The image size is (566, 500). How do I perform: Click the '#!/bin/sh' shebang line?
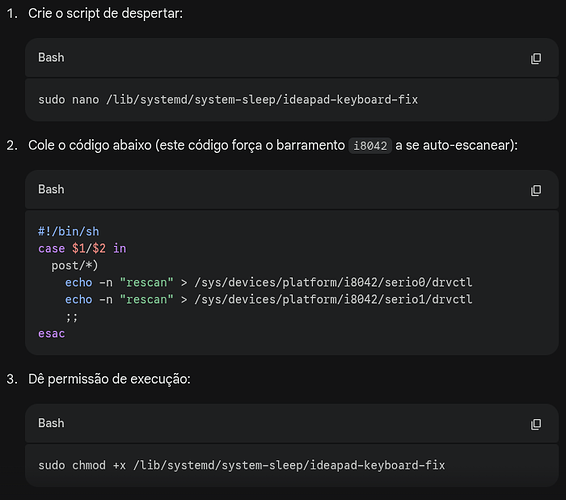coord(69,231)
